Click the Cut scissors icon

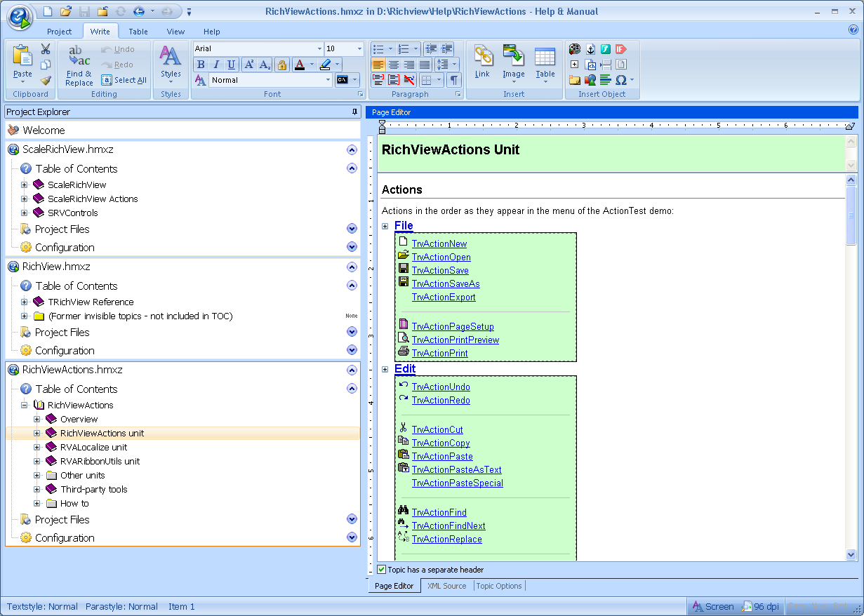click(46, 49)
